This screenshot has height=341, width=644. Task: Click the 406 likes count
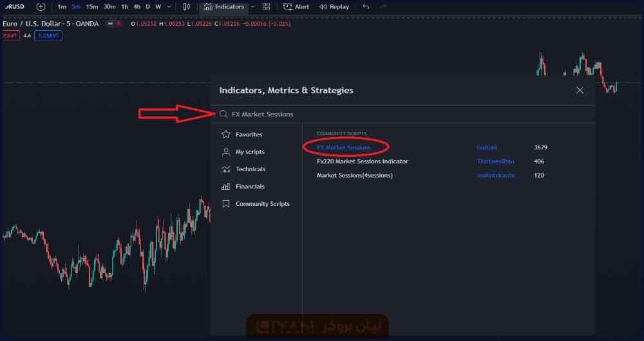pyautogui.click(x=539, y=161)
